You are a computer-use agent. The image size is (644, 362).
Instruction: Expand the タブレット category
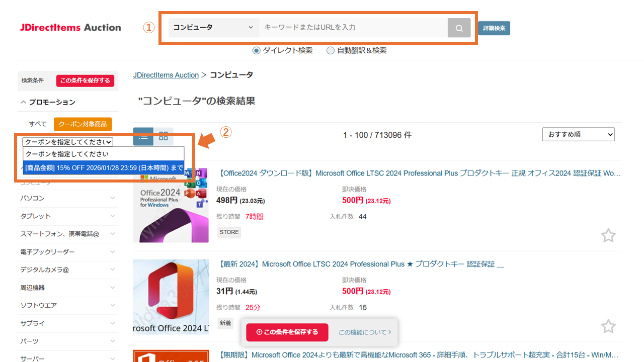[112, 216]
